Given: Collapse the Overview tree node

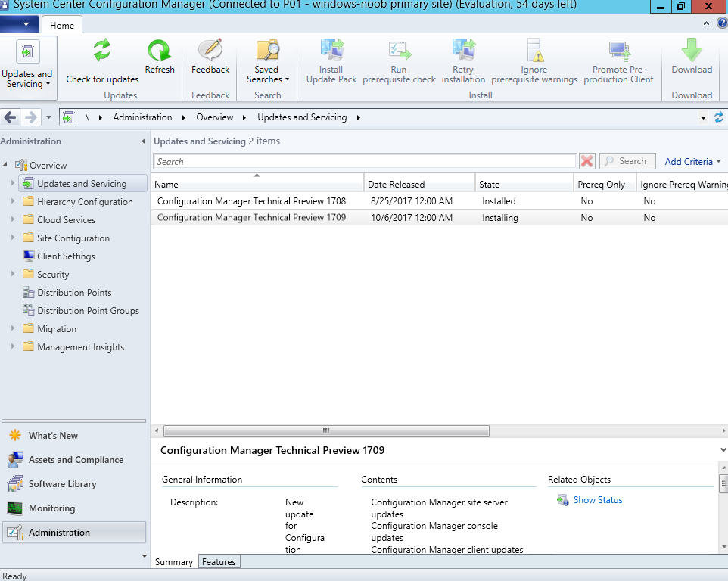Looking at the screenshot, I should click(x=5, y=165).
